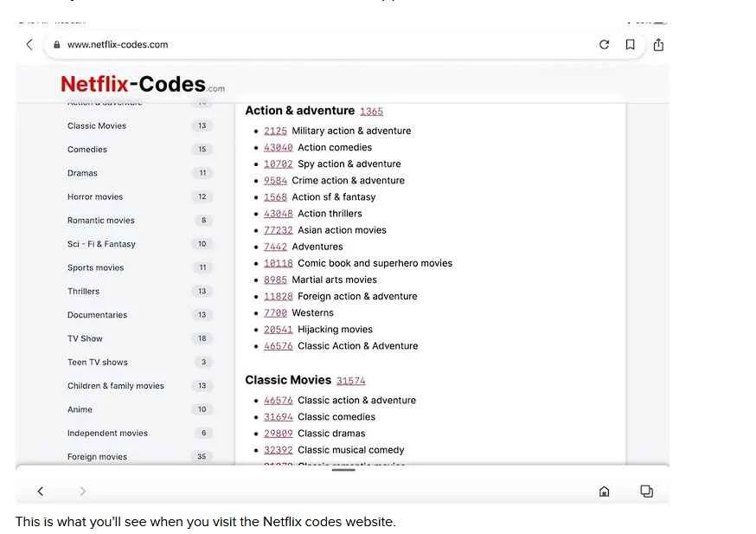Select Children & family movies in sidebar
Viewport: 756px width, 534px height.
tap(116, 386)
